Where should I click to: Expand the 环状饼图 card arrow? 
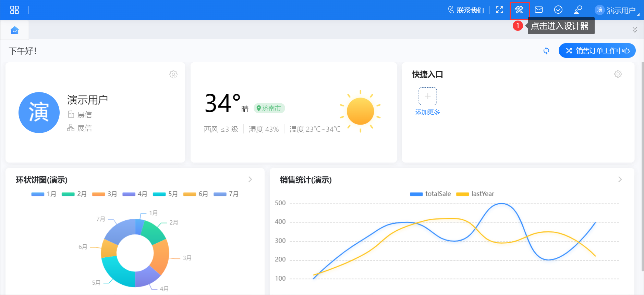[x=250, y=179]
